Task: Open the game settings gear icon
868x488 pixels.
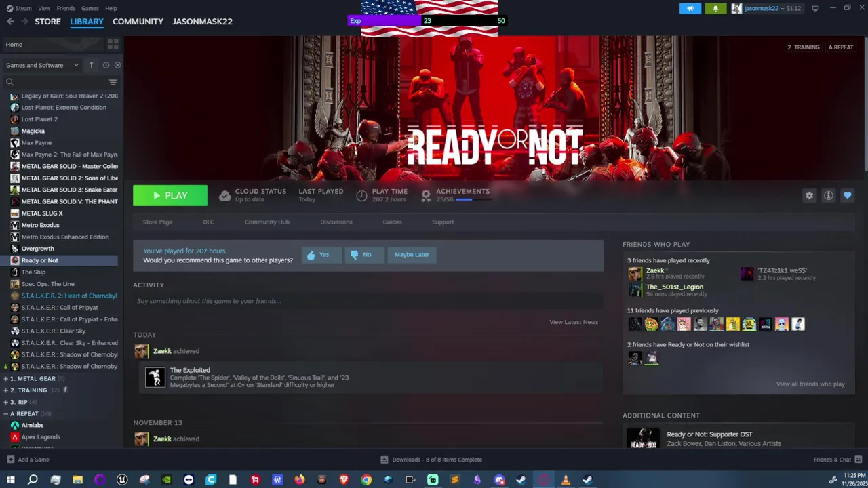Action: 809,195
